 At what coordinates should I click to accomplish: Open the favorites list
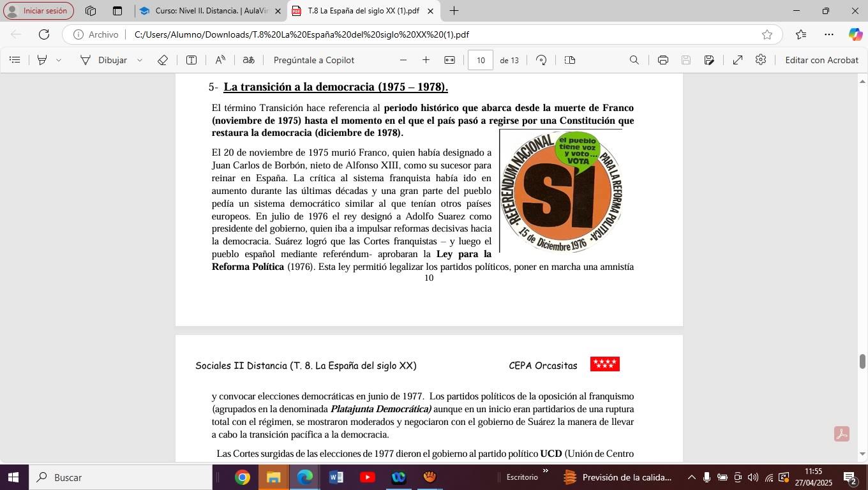(801, 34)
